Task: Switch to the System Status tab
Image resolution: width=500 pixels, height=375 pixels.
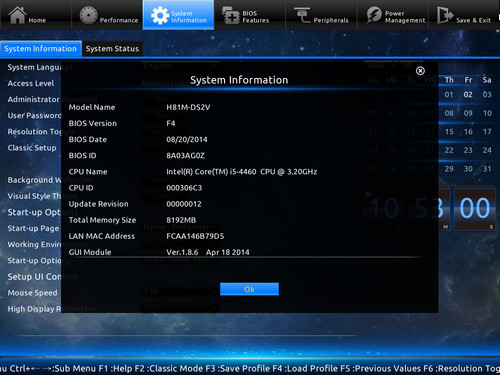Action: [112, 49]
